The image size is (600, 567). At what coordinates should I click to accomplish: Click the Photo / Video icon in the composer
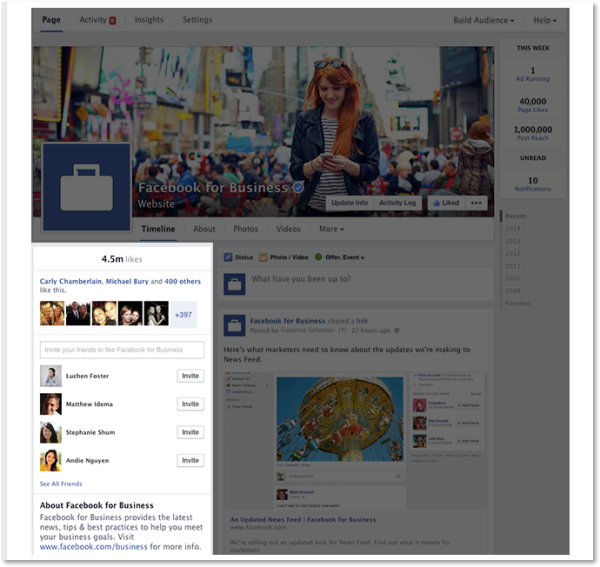(263, 257)
